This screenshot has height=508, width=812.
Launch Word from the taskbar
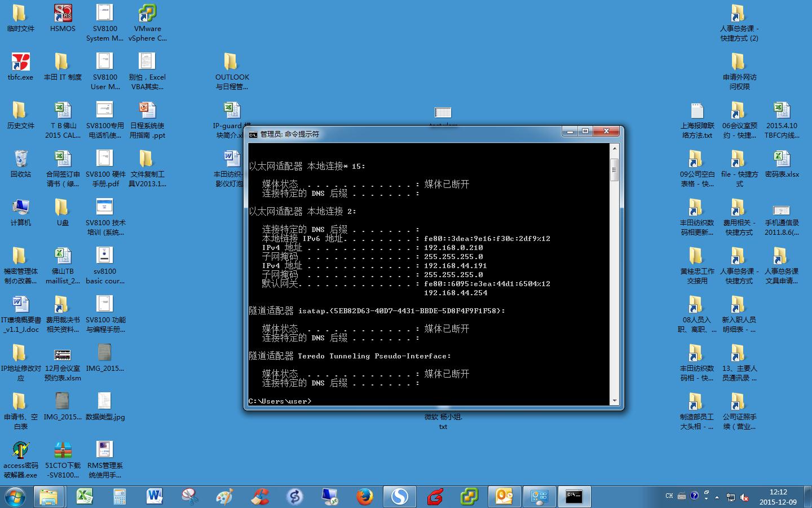click(x=155, y=497)
